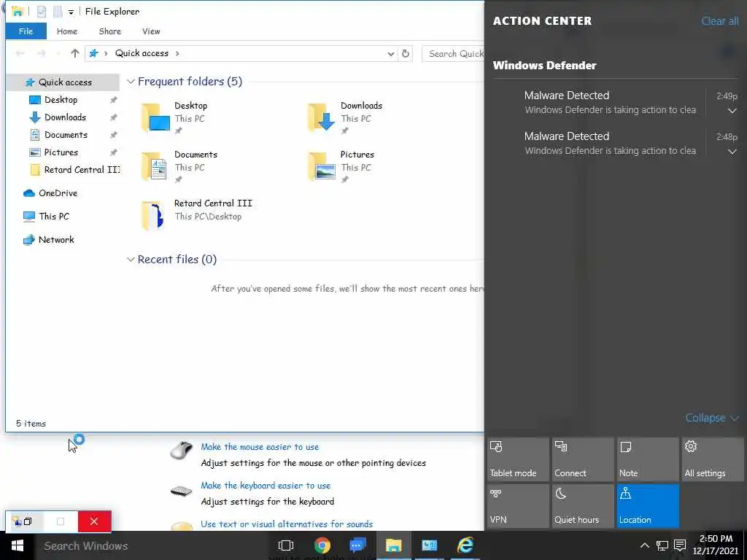Refresh the Quick access view
Image resolution: width=747 pixels, height=560 pixels.
point(406,53)
